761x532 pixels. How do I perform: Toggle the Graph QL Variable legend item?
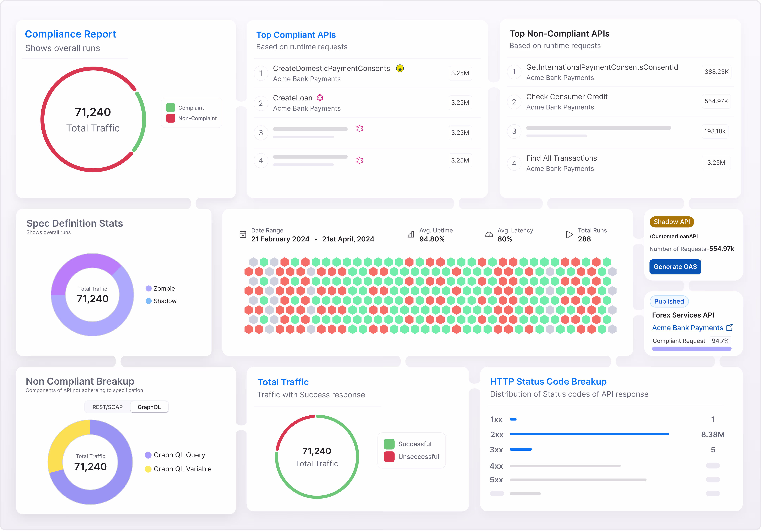pos(178,469)
